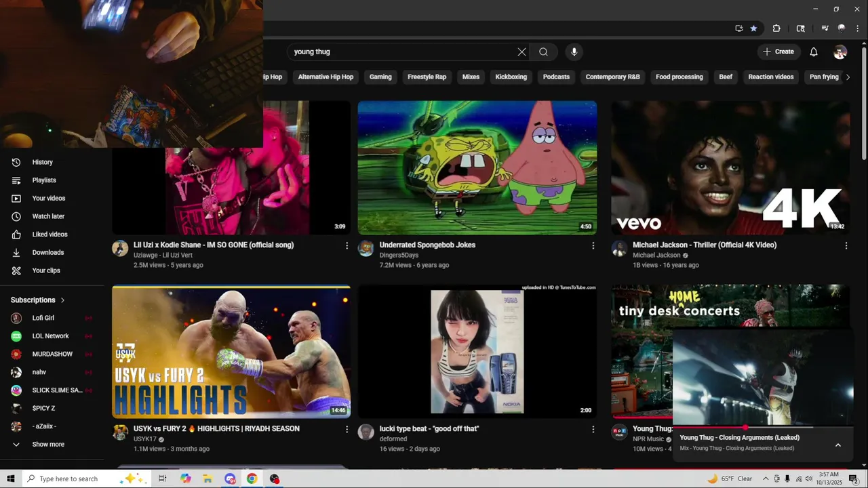Select the Contemporary R&B chip

[x=612, y=77]
